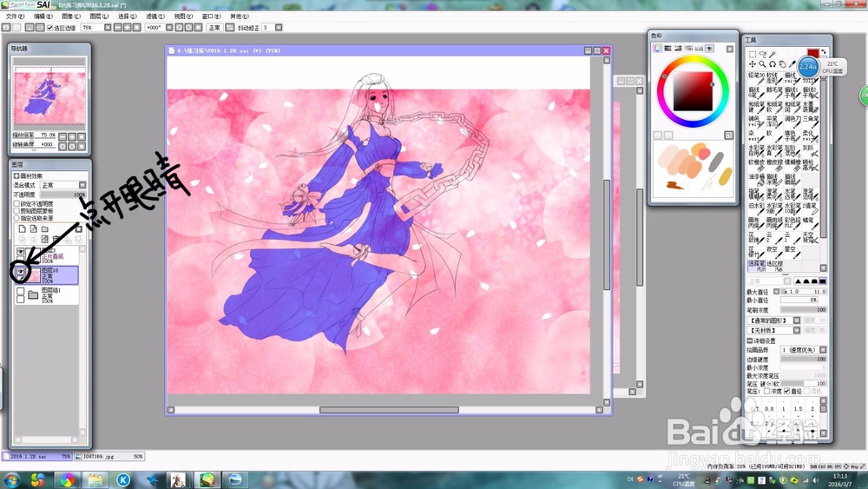Toggle 直径 pen pressure checkbox
Viewport: 868px width, 489px height.
click(x=786, y=391)
